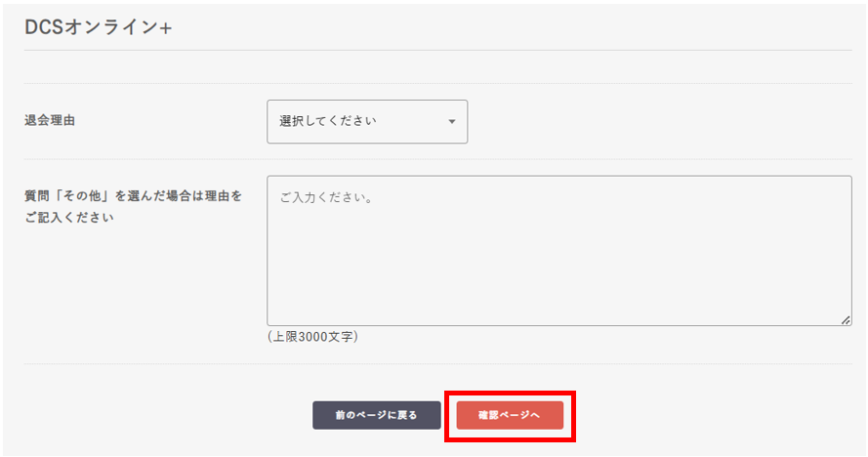This screenshot has height=457, width=868.
Task: Click the 質問「その他」label text
Action: (133, 196)
